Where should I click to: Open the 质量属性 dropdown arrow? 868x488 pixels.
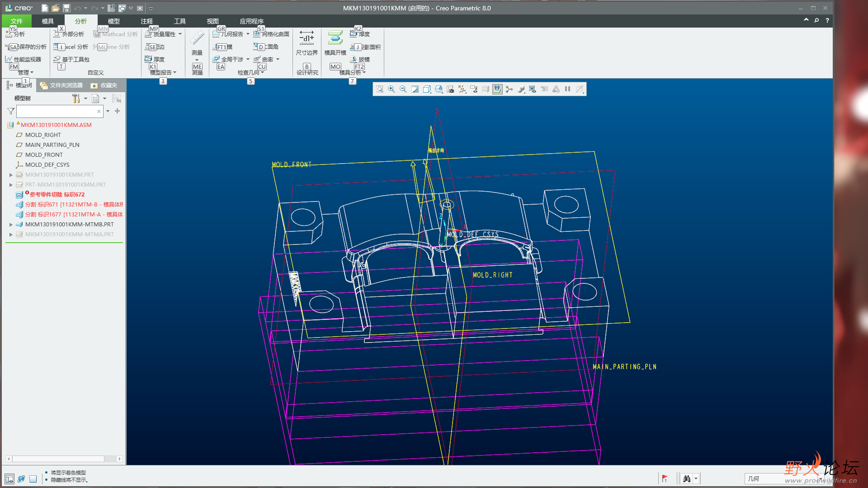pyautogui.click(x=180, y=34)
